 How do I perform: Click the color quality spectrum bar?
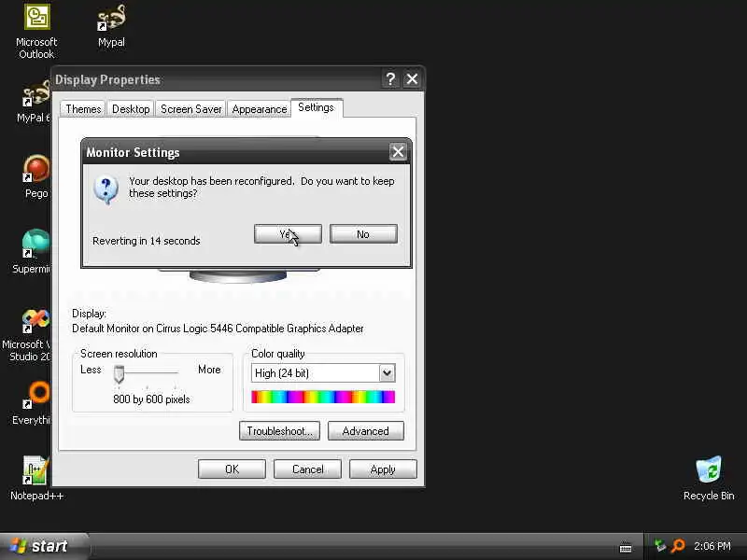tap(323, 397)
